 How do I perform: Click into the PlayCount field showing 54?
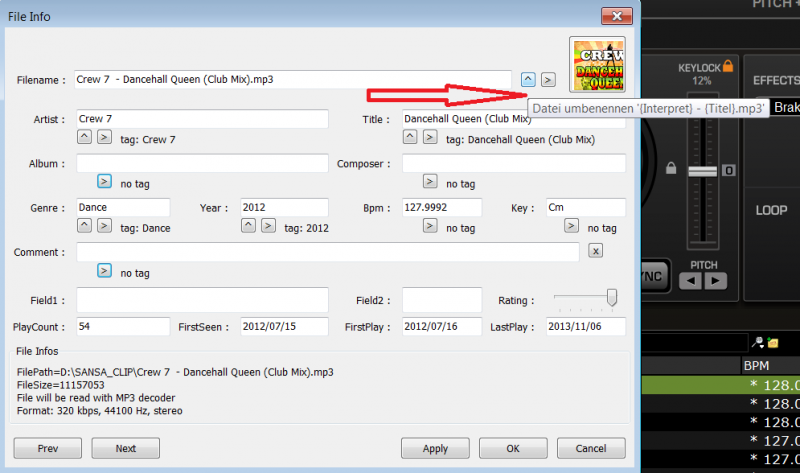coord(123,327)
